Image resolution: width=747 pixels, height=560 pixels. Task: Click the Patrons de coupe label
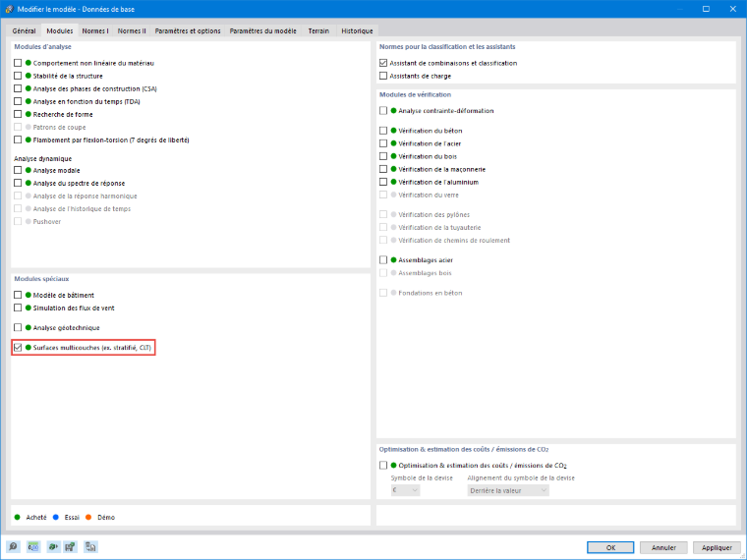(60, 127)
